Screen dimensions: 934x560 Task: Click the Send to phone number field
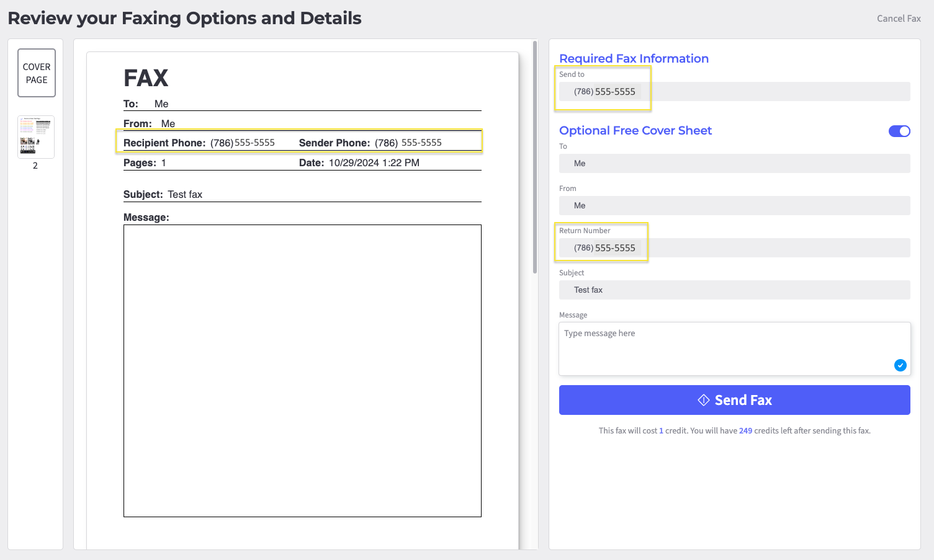(734, 91)
